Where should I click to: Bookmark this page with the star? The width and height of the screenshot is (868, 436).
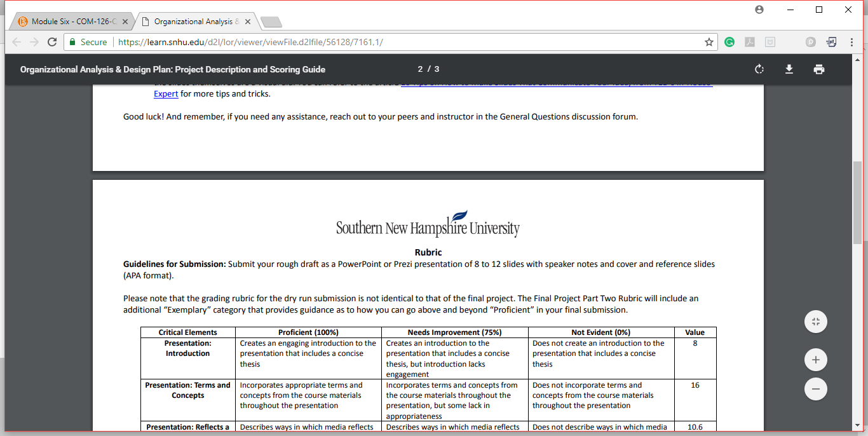pos(709,42)
